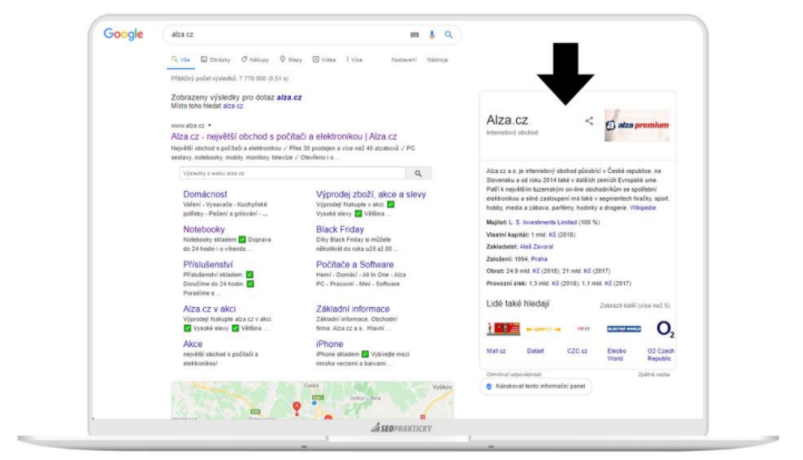Screen dimensions: 803x460
Task: Click the Electro World logo thumbnail
Action: coord(624,329)
